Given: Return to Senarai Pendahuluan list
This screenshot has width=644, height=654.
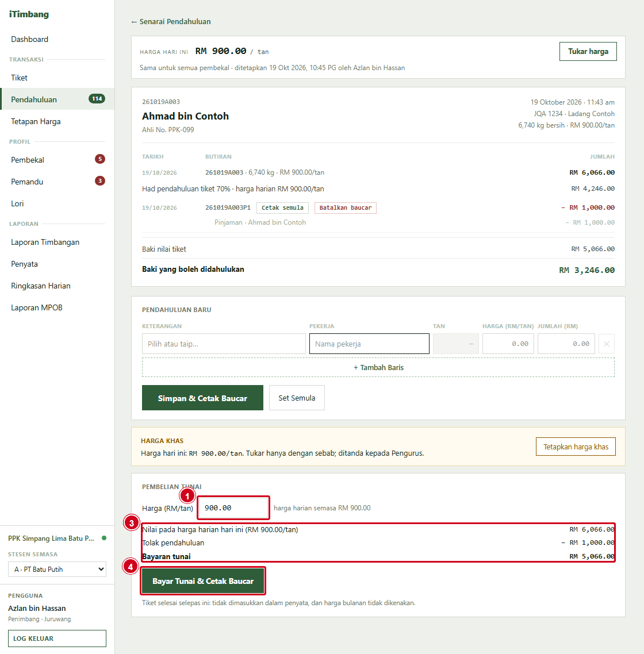Looking at the screenshot, I should tap(171, 22).
